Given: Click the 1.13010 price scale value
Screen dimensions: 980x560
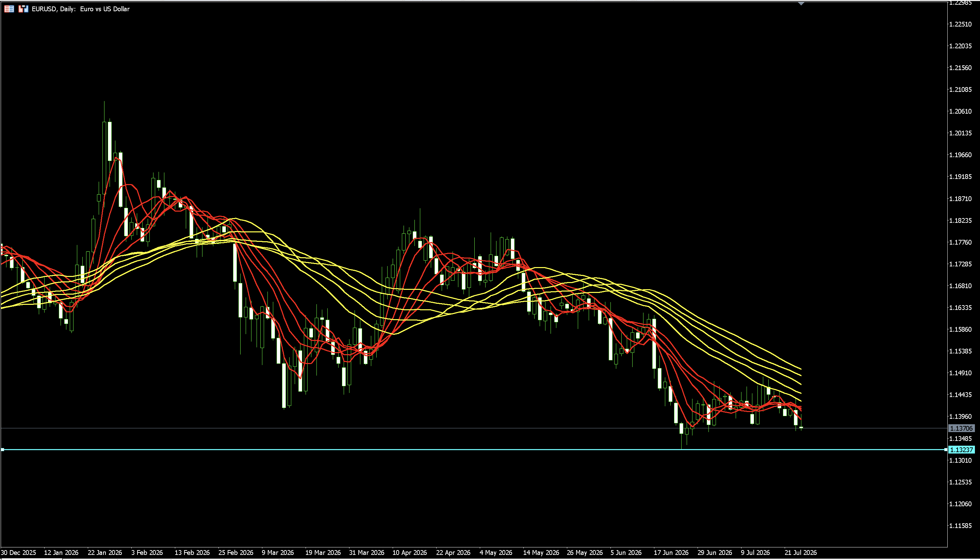Looking at the screenshot, I should click(960, 461).
